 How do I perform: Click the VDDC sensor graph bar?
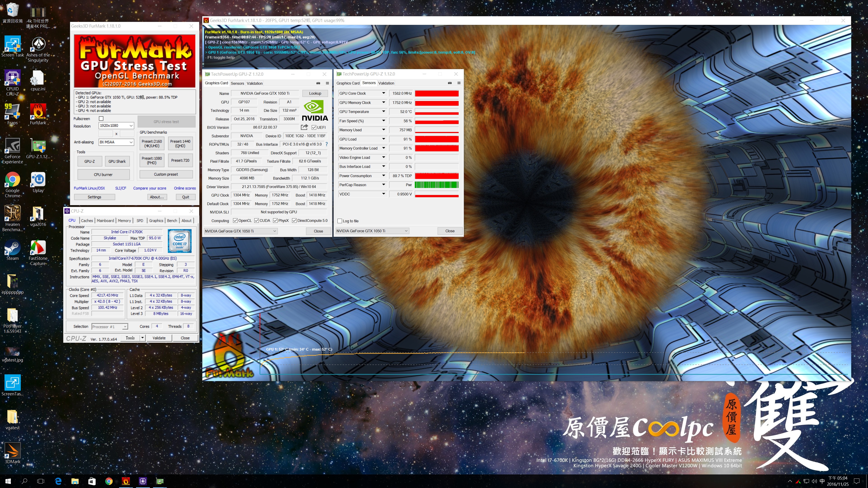click(437, 194)
